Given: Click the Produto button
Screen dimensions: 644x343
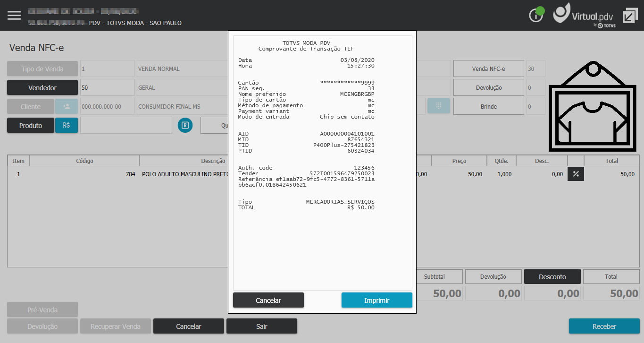Looking at the screenshot, I should pyautogui.click(x=31, y=125).
